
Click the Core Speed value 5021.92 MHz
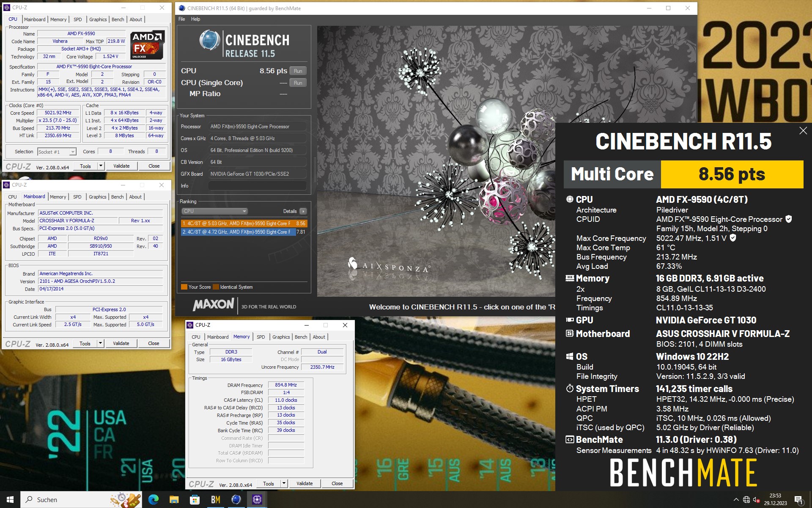pos(58,113)
